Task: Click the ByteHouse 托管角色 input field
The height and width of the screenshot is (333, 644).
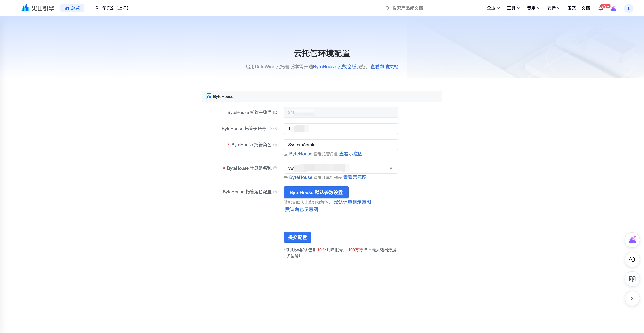Action: (x=341, y=145)
